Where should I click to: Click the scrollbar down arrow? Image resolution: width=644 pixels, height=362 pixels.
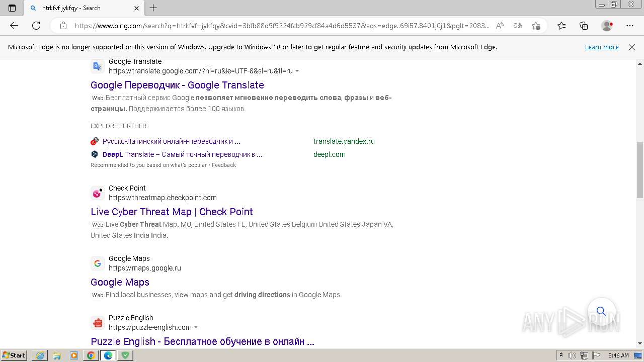[x=640, y=343]
